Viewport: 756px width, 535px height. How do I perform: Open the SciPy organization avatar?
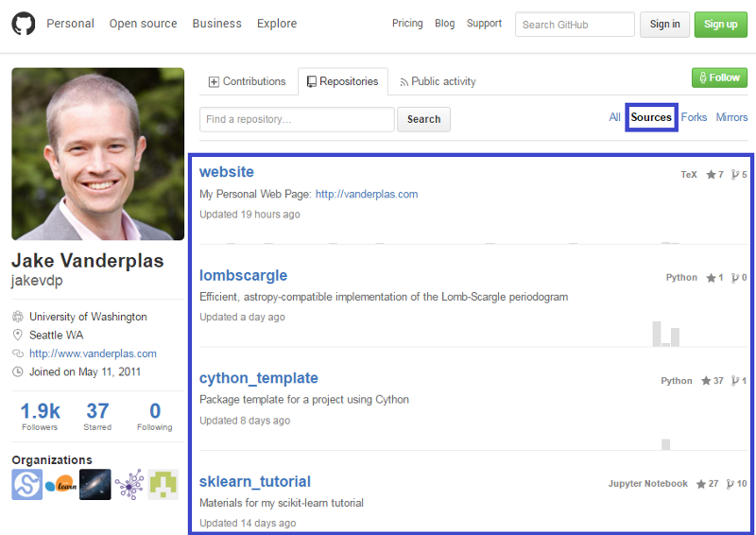[27, 484]
